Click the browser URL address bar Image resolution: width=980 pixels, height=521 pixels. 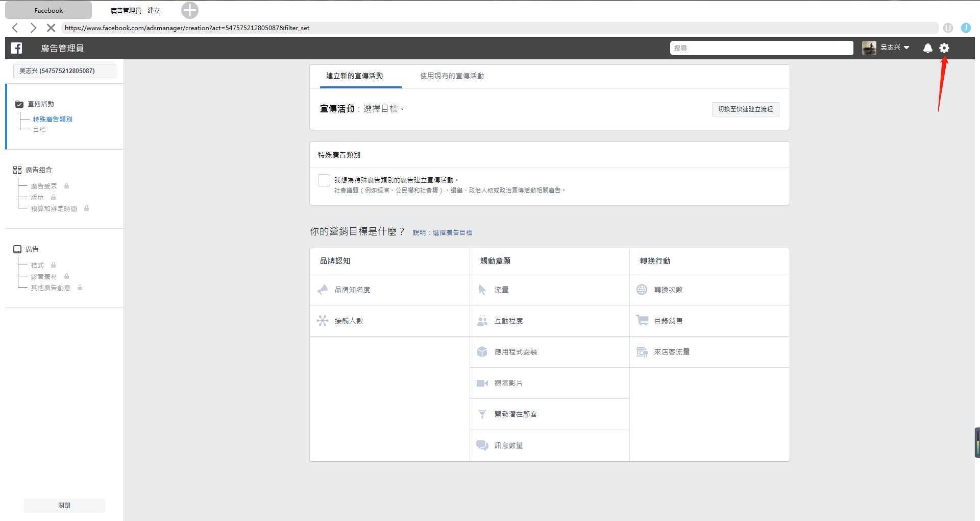(x=499, y=28)
